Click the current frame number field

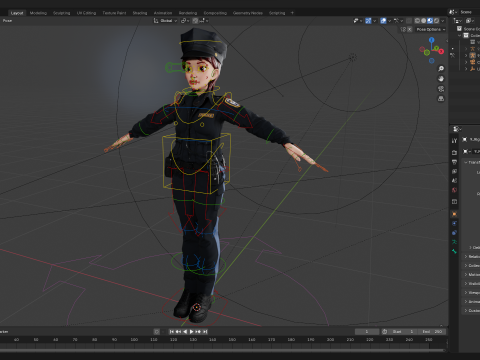pyautogui.click(x=367, y=332)
